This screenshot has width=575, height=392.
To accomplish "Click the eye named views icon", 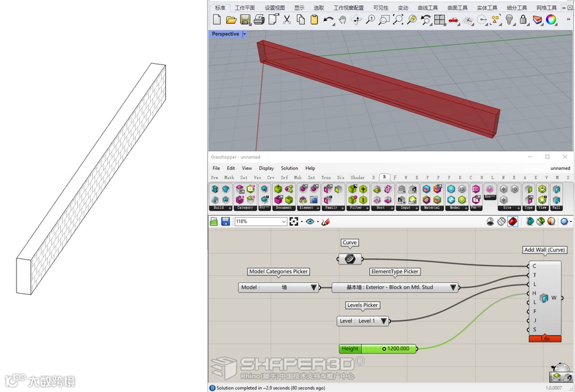I will coord(310,222).
